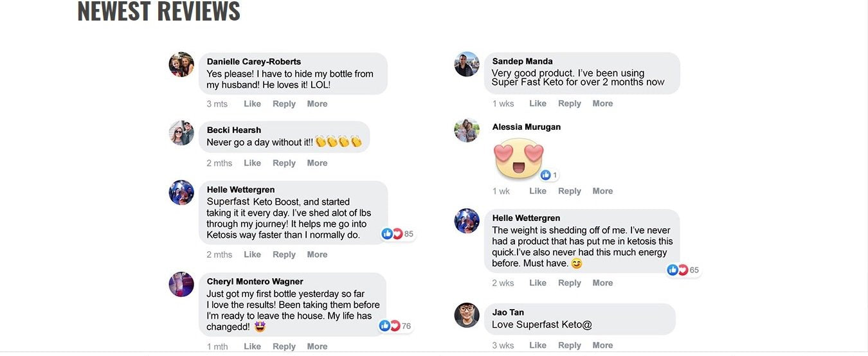Like Danielle Carey-Roberts' comment
The width and height of the screenshot is (868, 356).
[x=252, y=103]
